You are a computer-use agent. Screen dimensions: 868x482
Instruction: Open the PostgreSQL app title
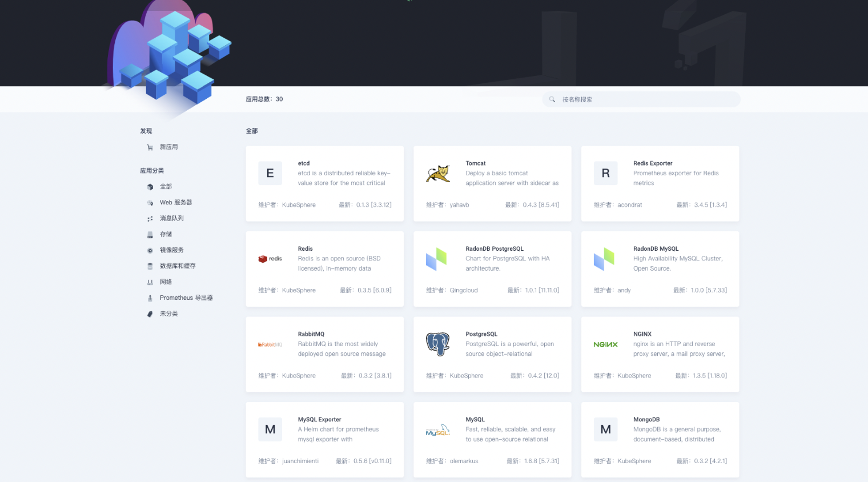pyautogui.click(x=481, y=334)
